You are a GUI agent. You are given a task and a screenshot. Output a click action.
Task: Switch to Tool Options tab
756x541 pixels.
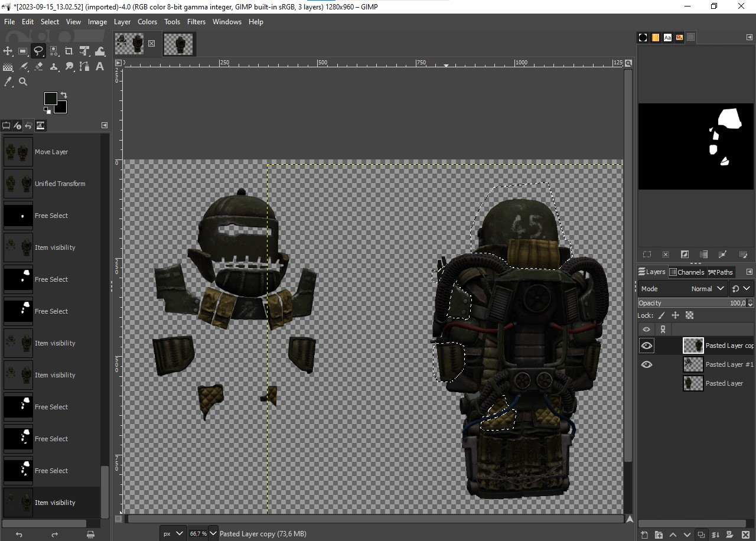pos(6,125)
